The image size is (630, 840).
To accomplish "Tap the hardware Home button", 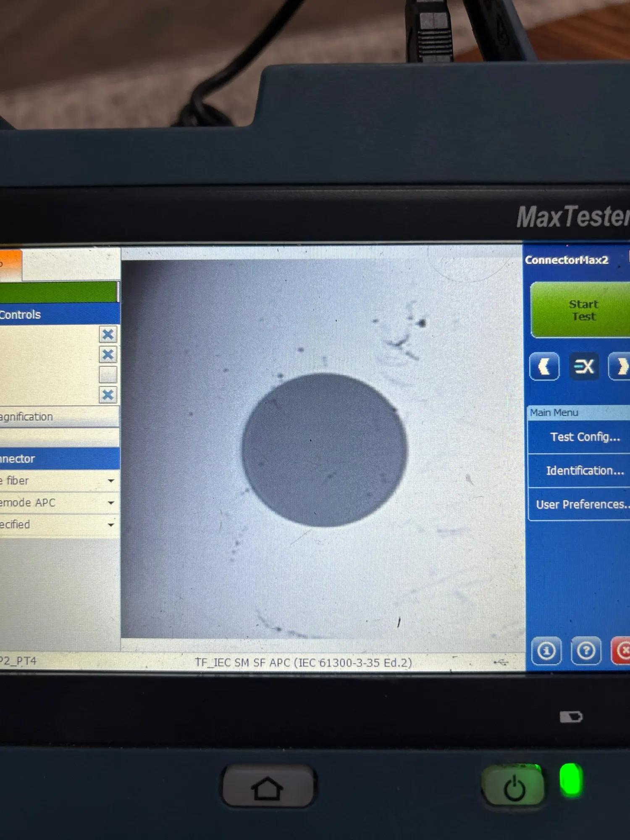I will pos(268,787).
